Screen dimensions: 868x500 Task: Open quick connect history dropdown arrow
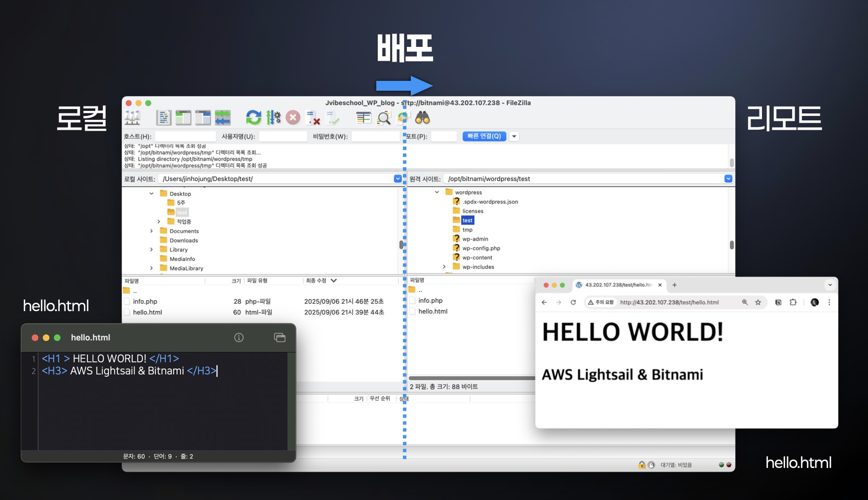(514, 137)
